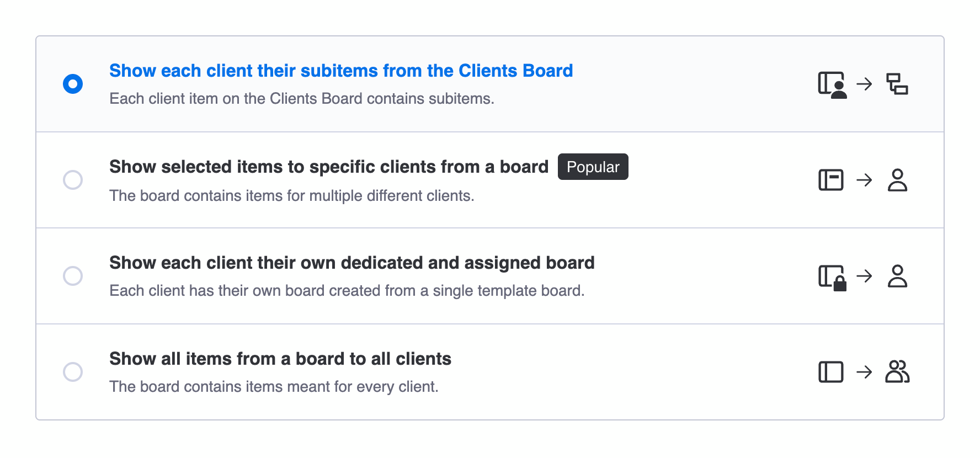Click the board icon in the Popular option

coord(830,180)
